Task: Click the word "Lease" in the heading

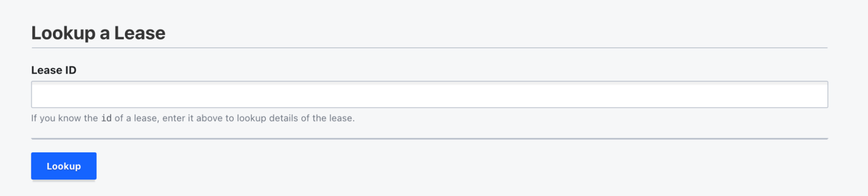Action: point(139,33)
